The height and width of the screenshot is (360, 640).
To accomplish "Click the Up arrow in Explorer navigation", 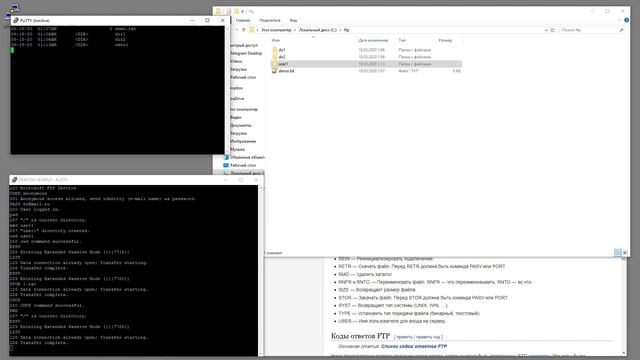I will (244, 30).
